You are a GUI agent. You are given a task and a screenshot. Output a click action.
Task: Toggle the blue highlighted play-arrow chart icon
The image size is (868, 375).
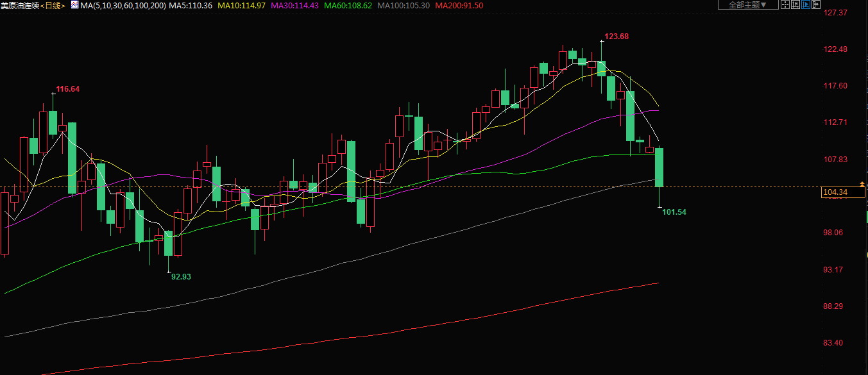806,4
